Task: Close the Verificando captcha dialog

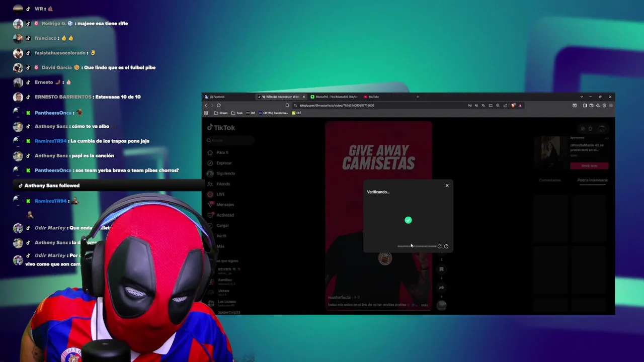Action: click(447, 186)
